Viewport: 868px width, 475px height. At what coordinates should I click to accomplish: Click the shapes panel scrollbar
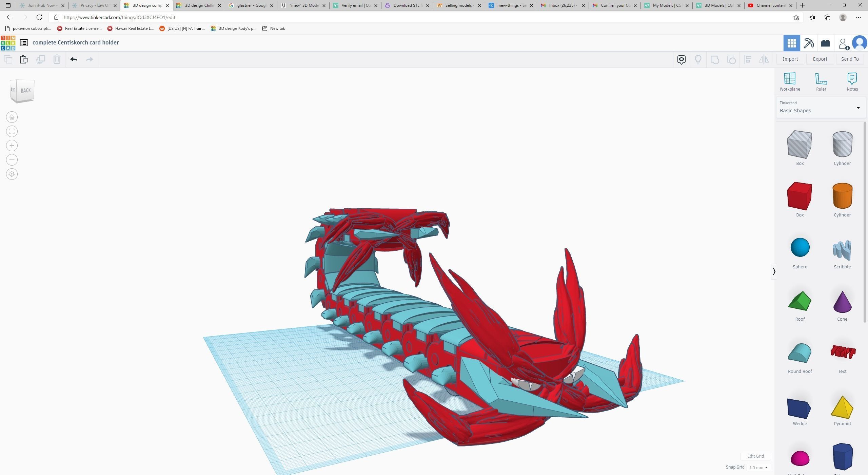click(865, 222)
